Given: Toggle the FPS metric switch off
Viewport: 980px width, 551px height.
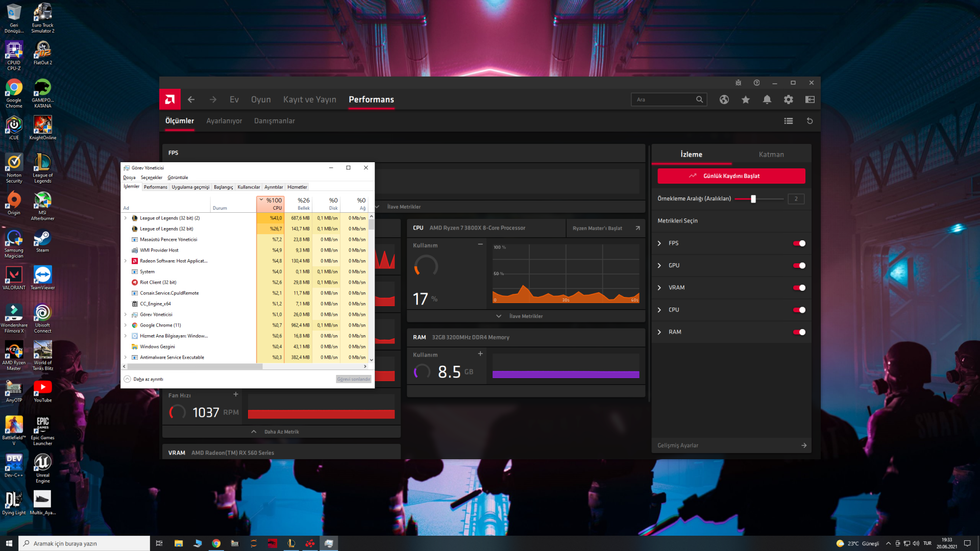Looking at the screenshot, I should 799,243.
